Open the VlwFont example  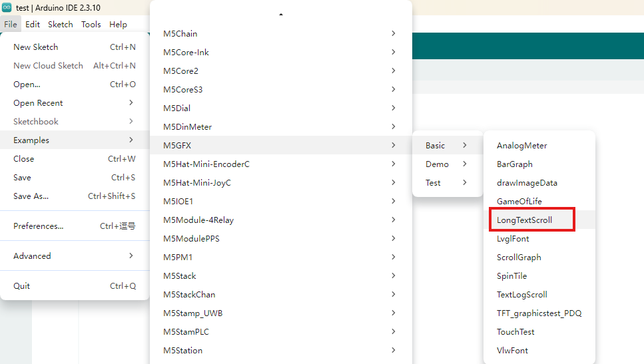[539, 351]
